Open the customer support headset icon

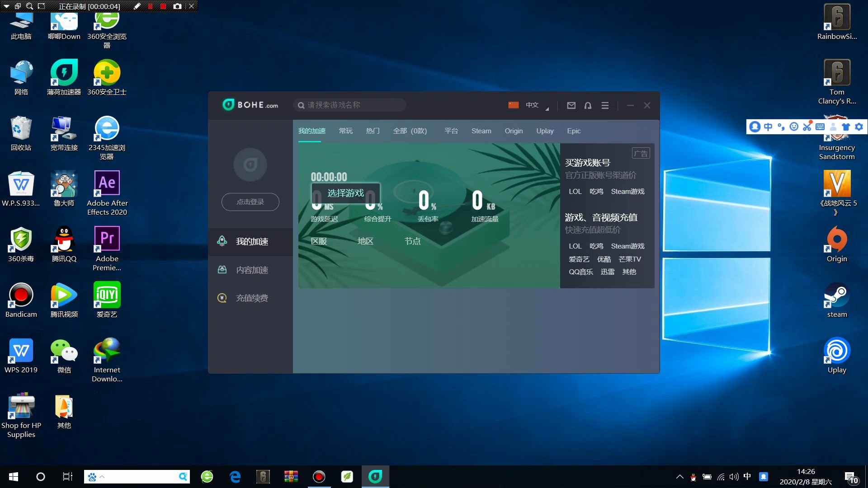click(588, 105)
